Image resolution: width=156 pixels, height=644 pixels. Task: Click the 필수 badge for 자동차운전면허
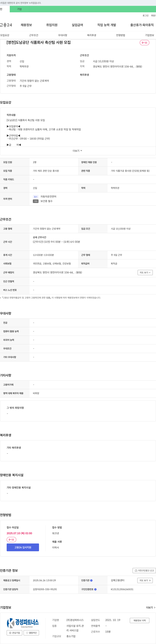[36, 197]
